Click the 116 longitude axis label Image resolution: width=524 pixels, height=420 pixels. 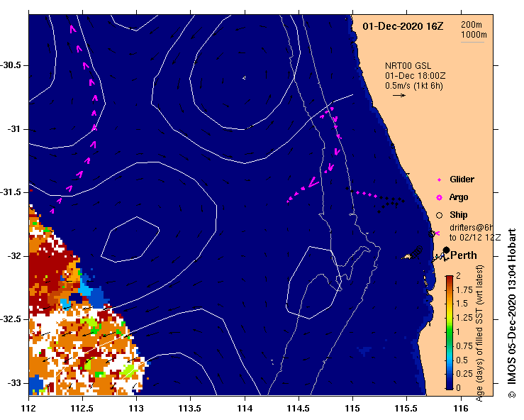[461, 409]
